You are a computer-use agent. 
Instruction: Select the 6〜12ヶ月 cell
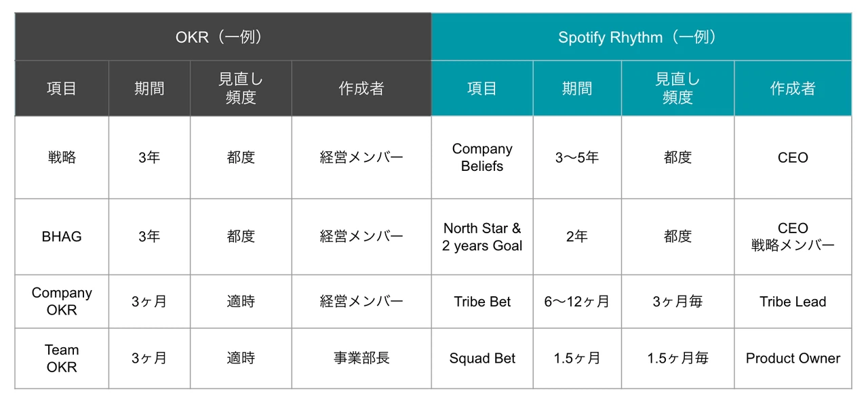(x=577, y=302)
